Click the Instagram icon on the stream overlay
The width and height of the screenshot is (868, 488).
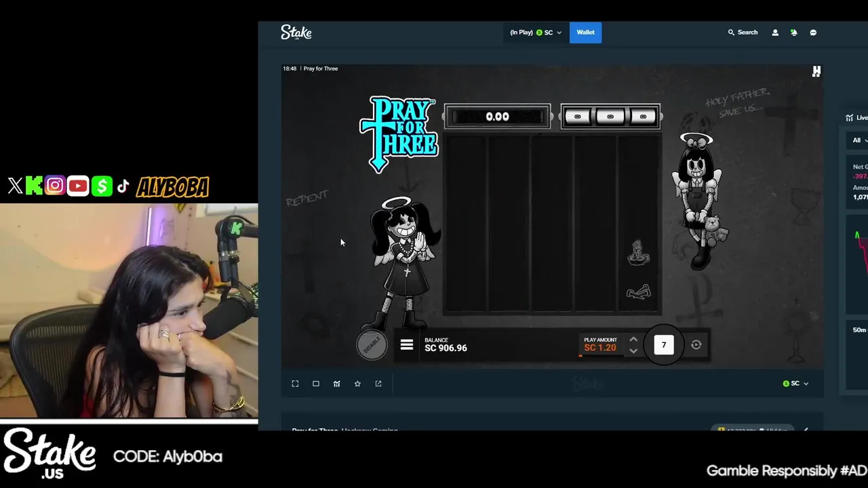(55, 186)
